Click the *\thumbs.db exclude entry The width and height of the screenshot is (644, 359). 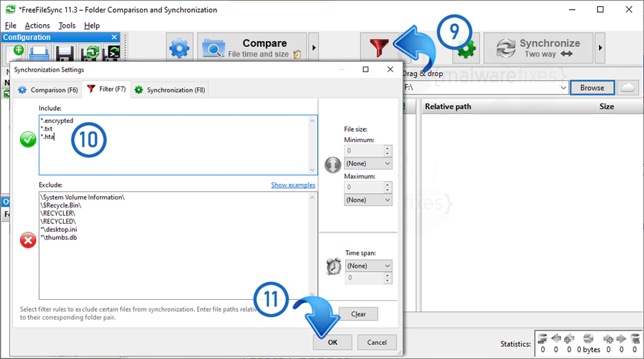59,237
